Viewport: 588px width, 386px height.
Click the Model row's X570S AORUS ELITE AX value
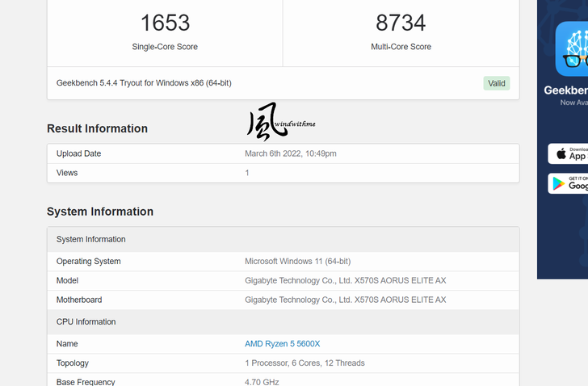click(x=345, y=281)
